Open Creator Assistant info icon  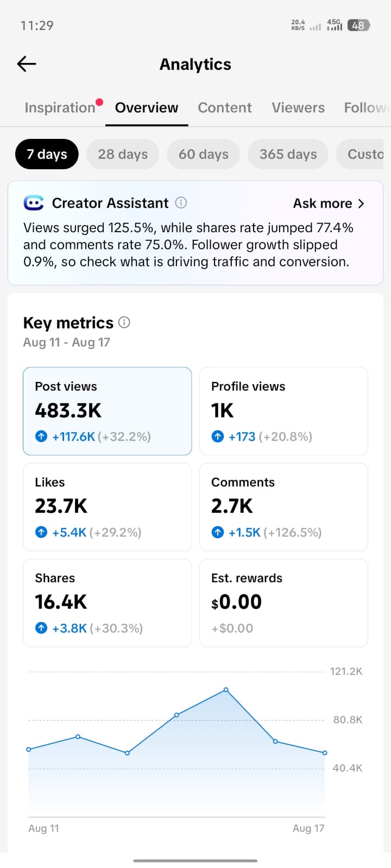pos(181,203)
